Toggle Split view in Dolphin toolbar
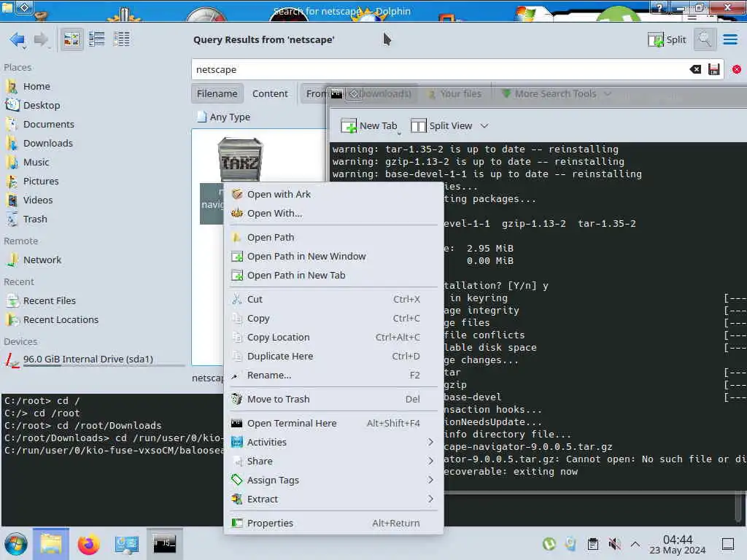 pyautogui.click(x=667, y=39)
